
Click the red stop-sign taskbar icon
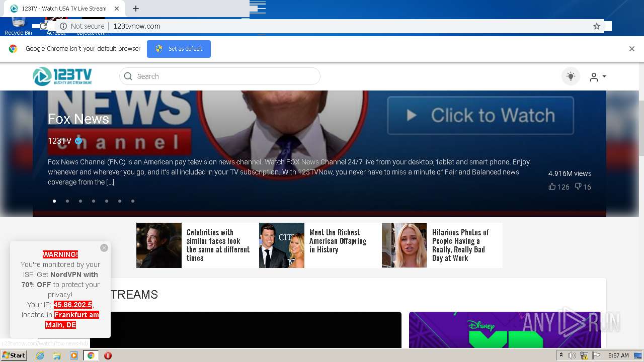click(x=108, y=355)
